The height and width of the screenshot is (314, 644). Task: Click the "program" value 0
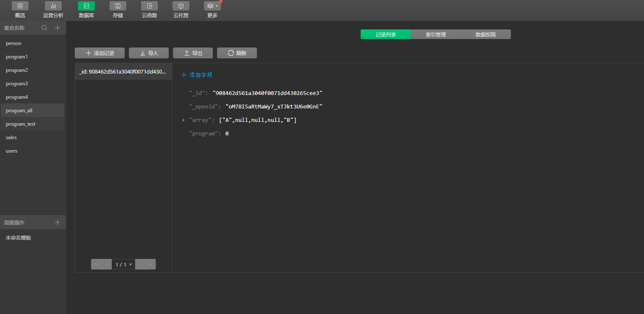pyautogui.click(x=227, y=134)
